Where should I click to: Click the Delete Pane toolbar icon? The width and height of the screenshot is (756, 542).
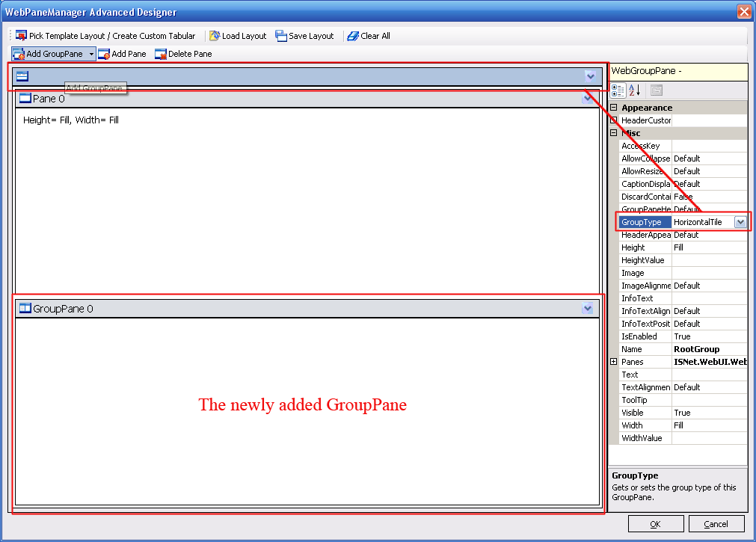[x=161, y=54]
